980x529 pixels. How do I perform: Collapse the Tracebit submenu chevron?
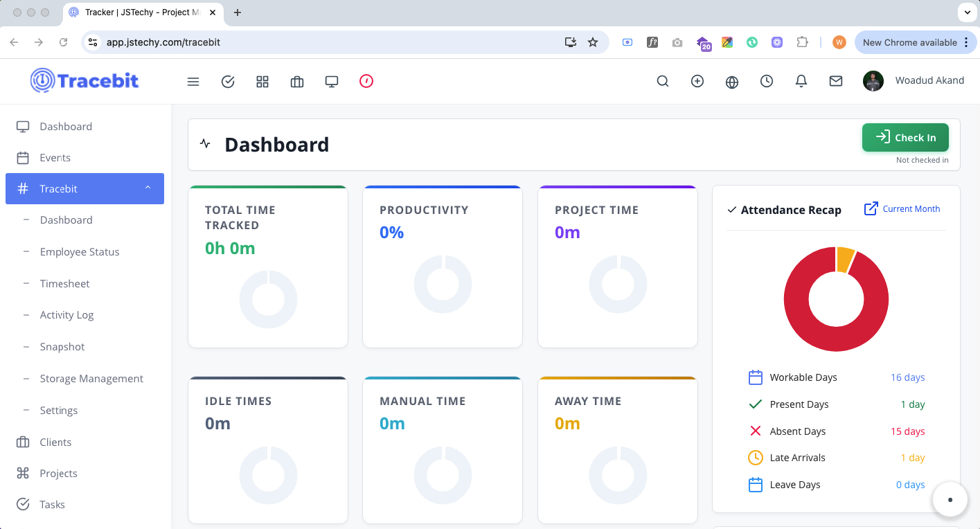point(147,188)
